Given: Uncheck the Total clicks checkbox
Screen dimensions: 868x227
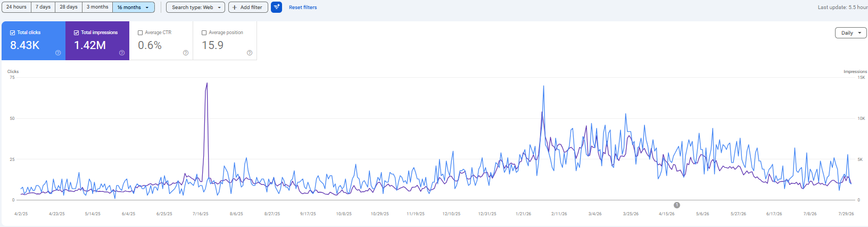Looking at the screenshot, I should (12, 33).
